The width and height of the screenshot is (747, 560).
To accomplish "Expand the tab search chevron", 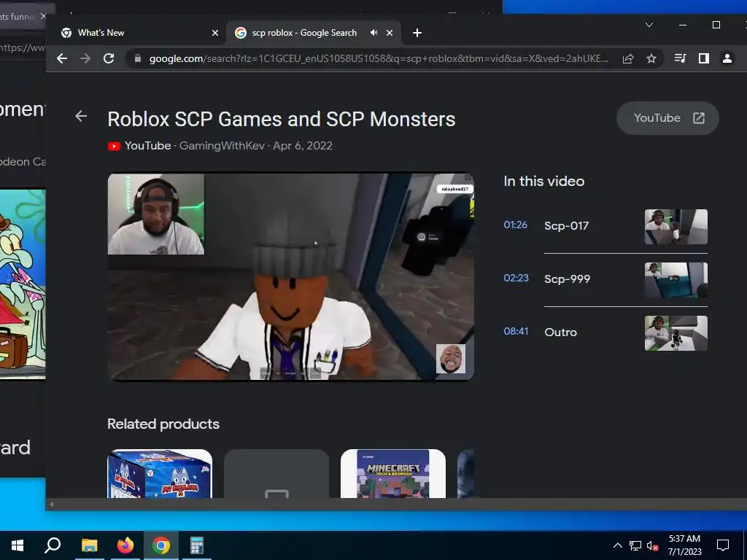I will pos(649,25).
